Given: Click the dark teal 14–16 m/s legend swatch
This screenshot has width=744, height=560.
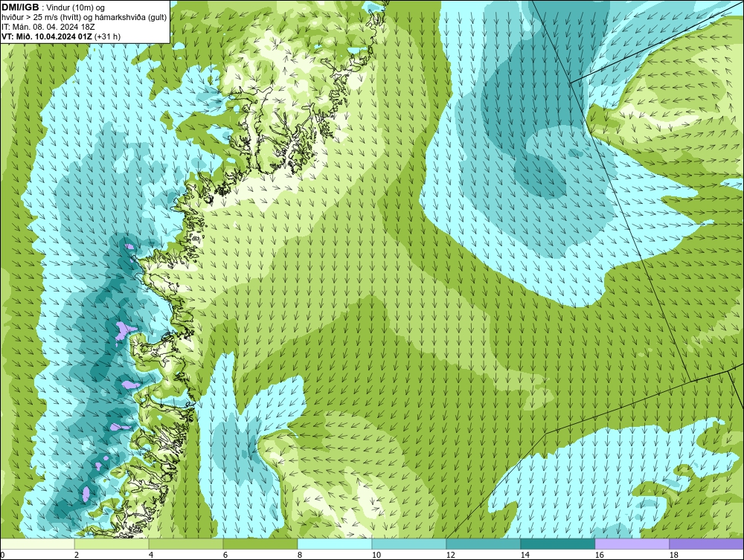Looking at the screenshot, I should pos(558,544).
